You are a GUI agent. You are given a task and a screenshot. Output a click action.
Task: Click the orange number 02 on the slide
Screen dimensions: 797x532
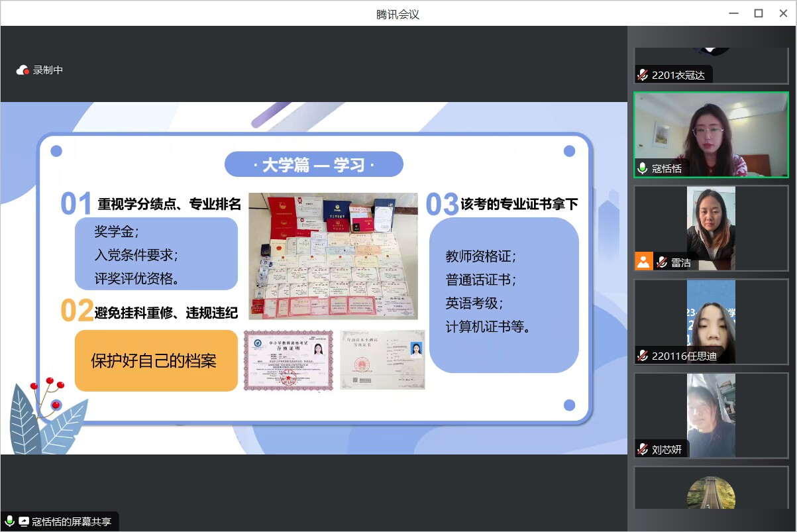(x=76, y=311)
